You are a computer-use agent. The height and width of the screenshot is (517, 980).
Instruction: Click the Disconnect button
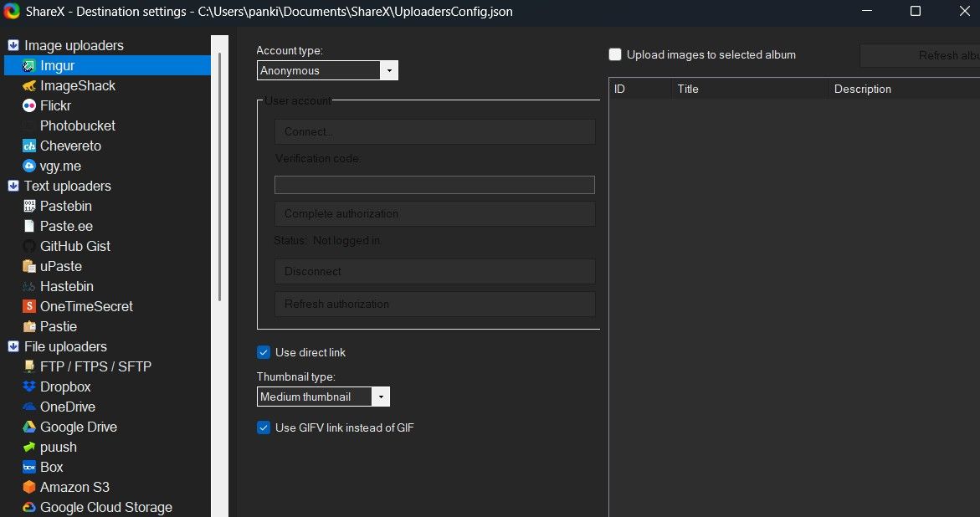pos(435,272)
